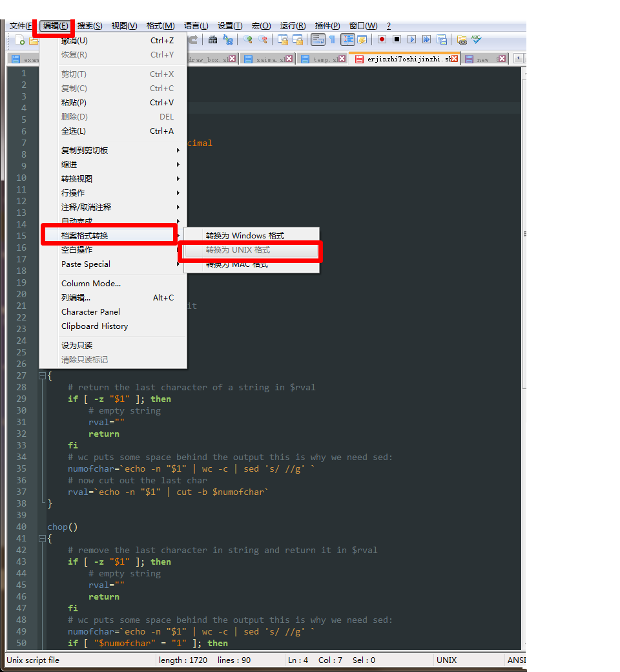Toggle the Word Wrap toolbar icon
Viewport: 620px width, 672px height.
point(318,40)
